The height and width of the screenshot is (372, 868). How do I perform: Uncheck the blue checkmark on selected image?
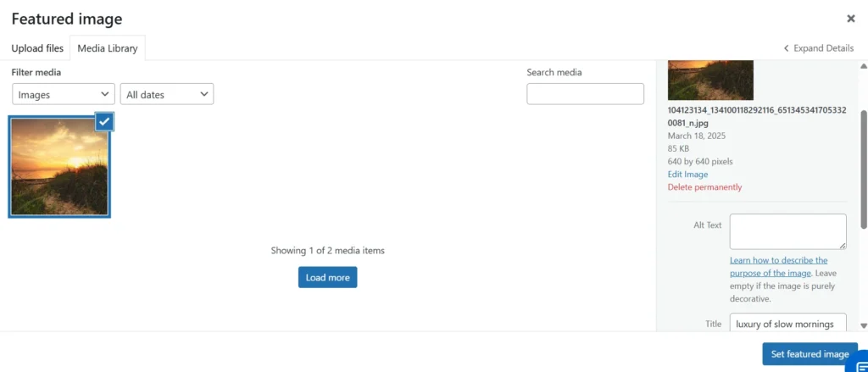tap(104, 123)
